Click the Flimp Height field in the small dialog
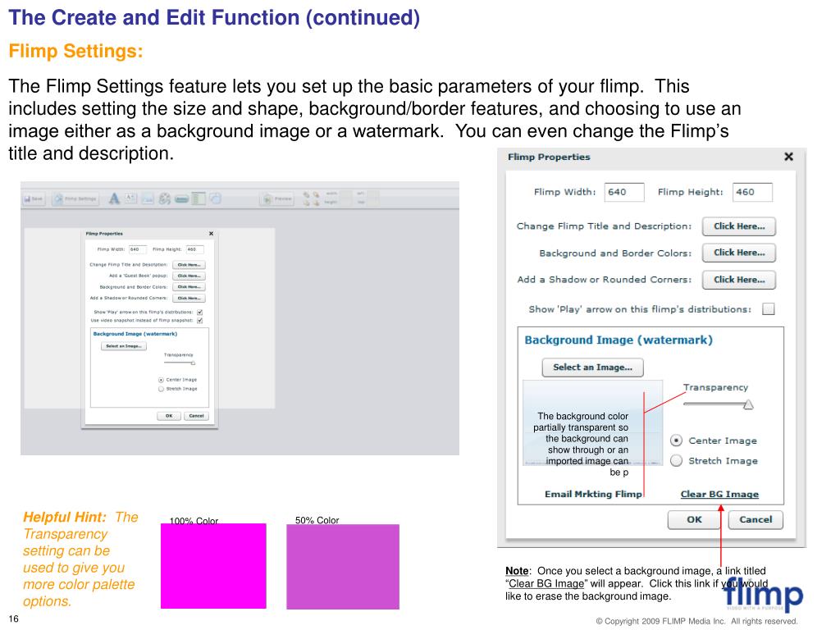 195,249
